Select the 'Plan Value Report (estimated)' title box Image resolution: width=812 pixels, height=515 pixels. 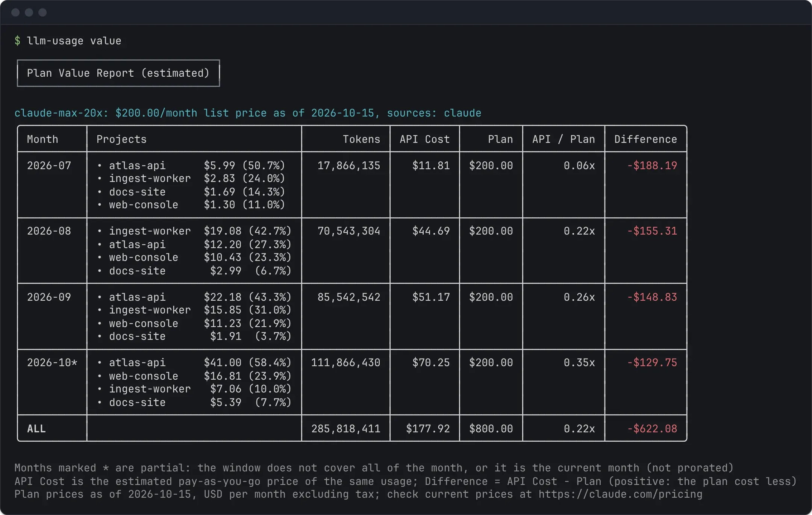click(118, 73)
